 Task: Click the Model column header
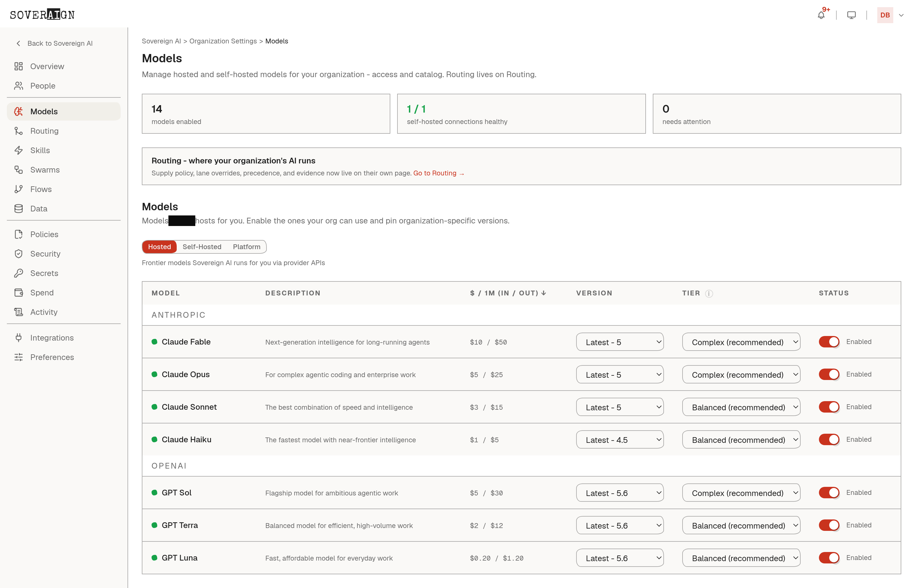pyautogui.click(x=166, y=293)
